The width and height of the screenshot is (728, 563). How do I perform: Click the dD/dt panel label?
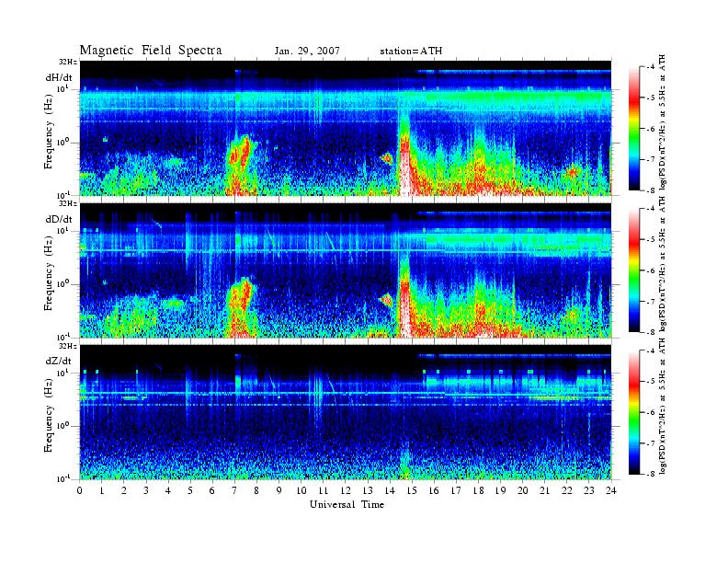pos(59,219)
